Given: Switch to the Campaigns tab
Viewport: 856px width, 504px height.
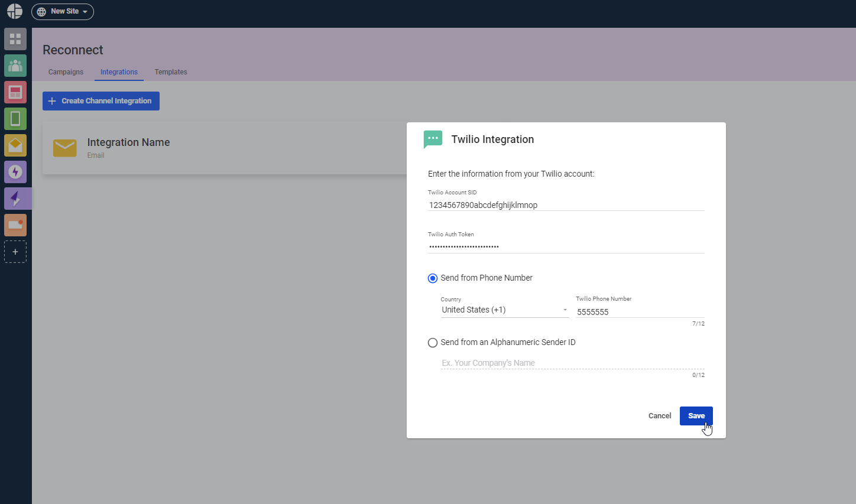Looking at the screenshot, I should [66, 72].
